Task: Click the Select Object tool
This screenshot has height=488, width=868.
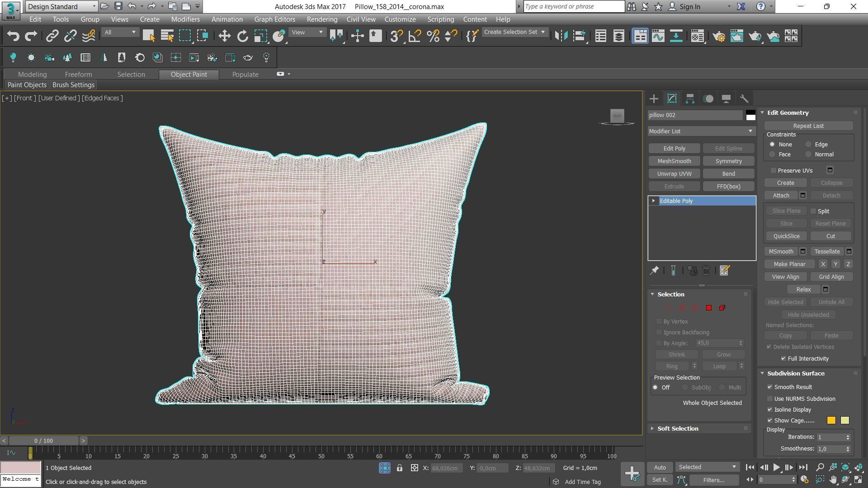Action: [x=148, y=36]
